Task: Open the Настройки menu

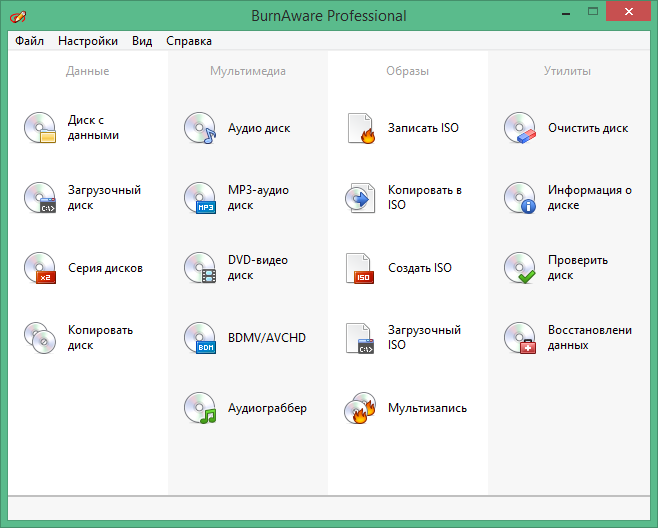Action: pyautogui.click(x=88, y=41)
